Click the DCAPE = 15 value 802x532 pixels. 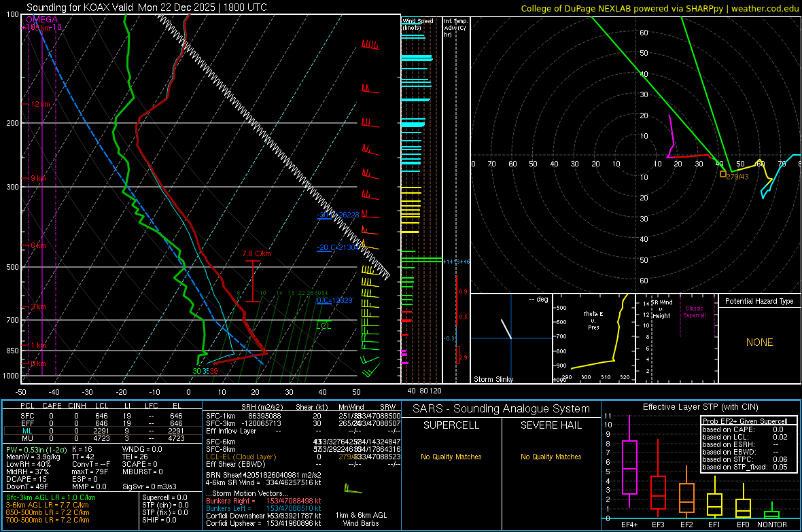[26, 479]
